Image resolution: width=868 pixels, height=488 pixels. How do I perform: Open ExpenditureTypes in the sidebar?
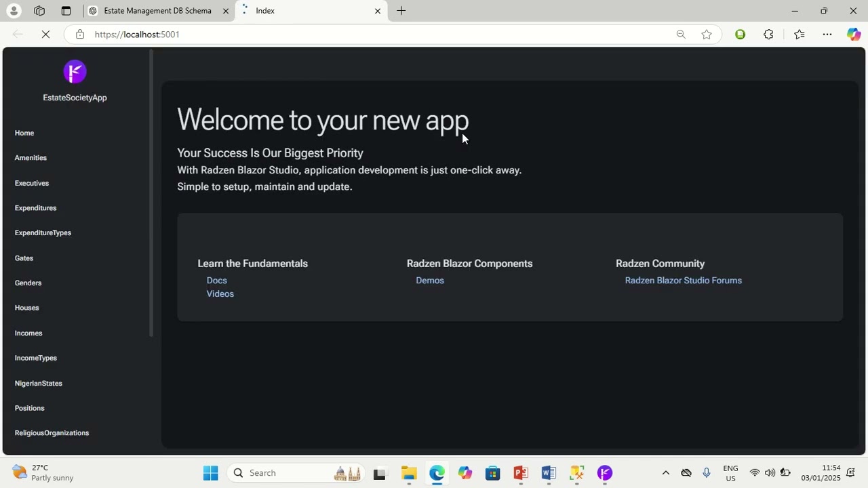43,233
